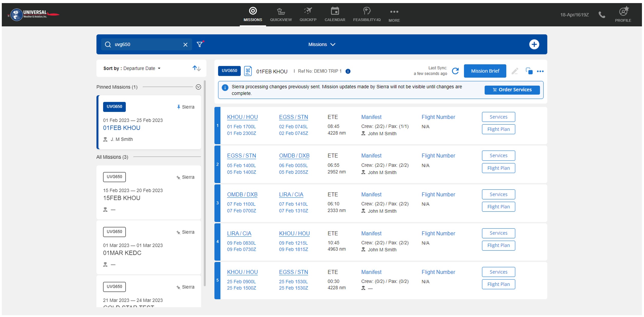Image resolution: width=644 pixels, height=317 pixels.
Task: Open Services for leg 1
Action: click(x=498, y=117)
